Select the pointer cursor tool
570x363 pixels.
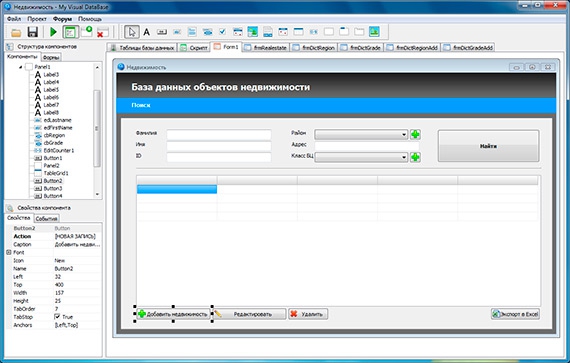(x=132, y=32)
